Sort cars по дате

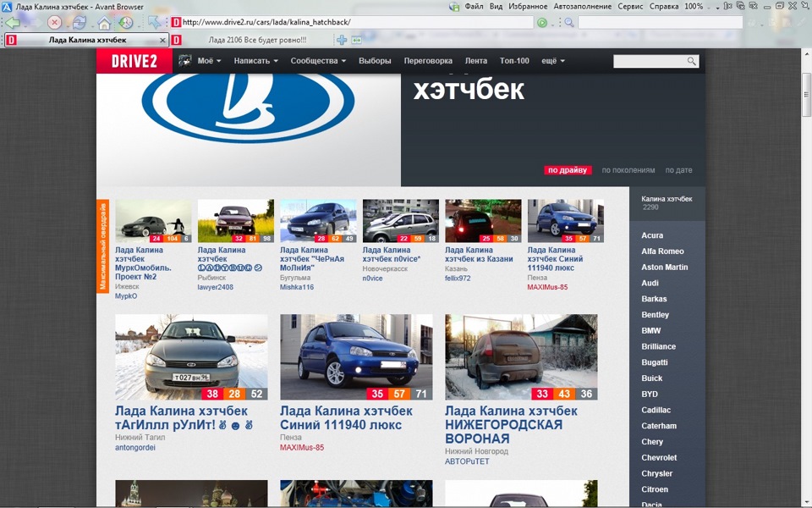coord(678,170)
